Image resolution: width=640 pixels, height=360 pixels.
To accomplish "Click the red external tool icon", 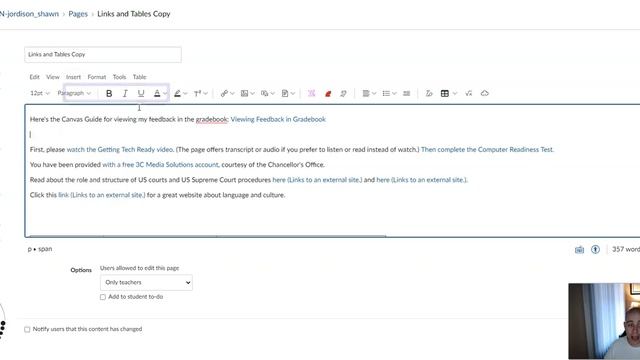I will tap(328, 93).
